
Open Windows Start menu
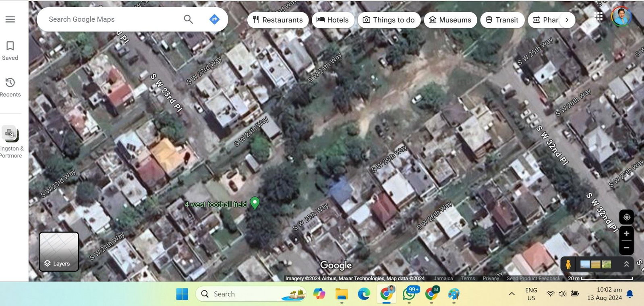[x=182, y=294]
